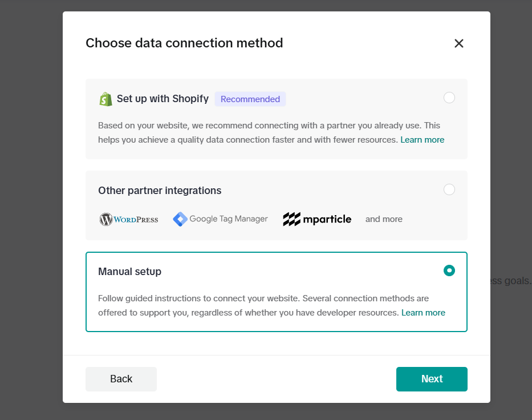Choose the Other partner integrations radio button
This screenshot has width=532, height=420.
449,189
